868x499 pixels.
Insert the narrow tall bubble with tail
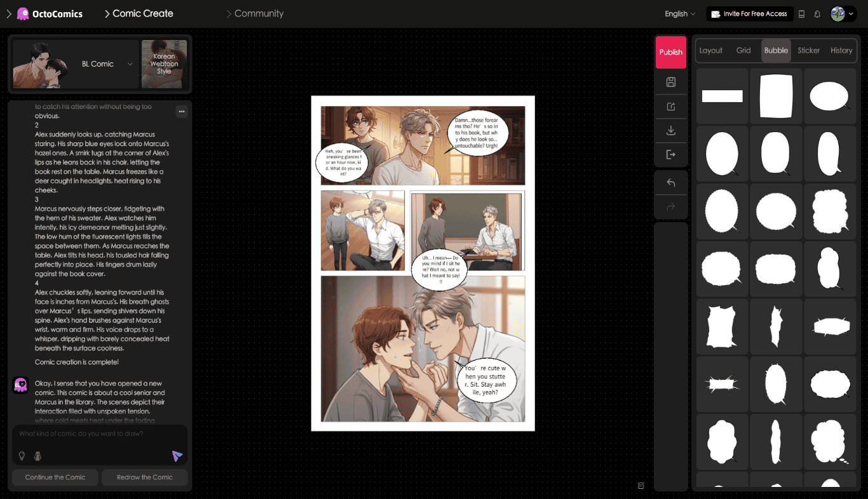click(x=829, y=154)
